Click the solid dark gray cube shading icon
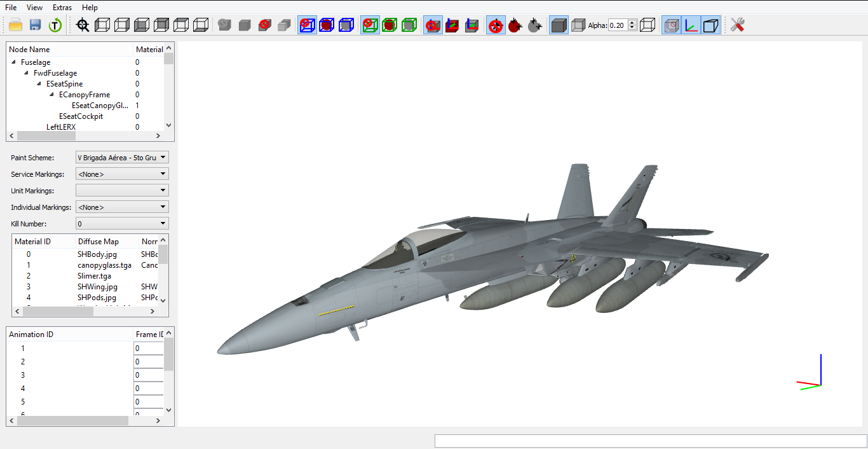The width and height of the screenshot is (868, 449). click(x=559, y=25)
